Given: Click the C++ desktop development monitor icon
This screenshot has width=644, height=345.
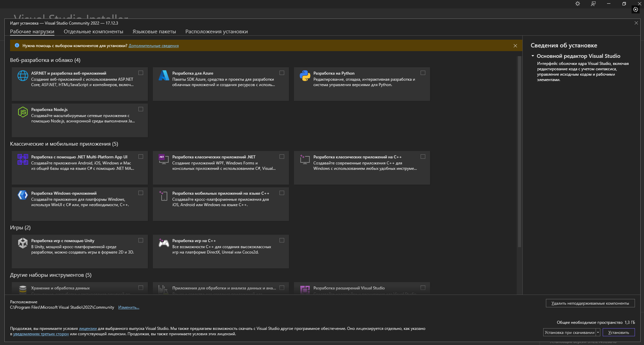Looking at the screenshot, I should [305, 159].
